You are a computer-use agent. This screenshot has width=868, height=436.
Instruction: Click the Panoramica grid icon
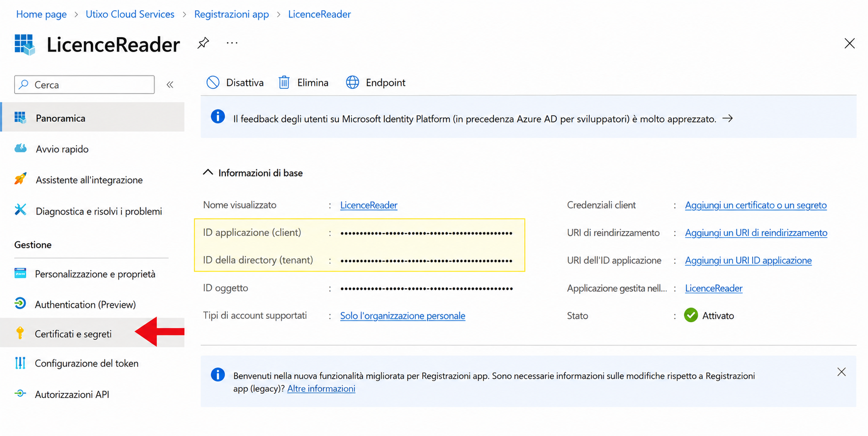tap(20, 118)
